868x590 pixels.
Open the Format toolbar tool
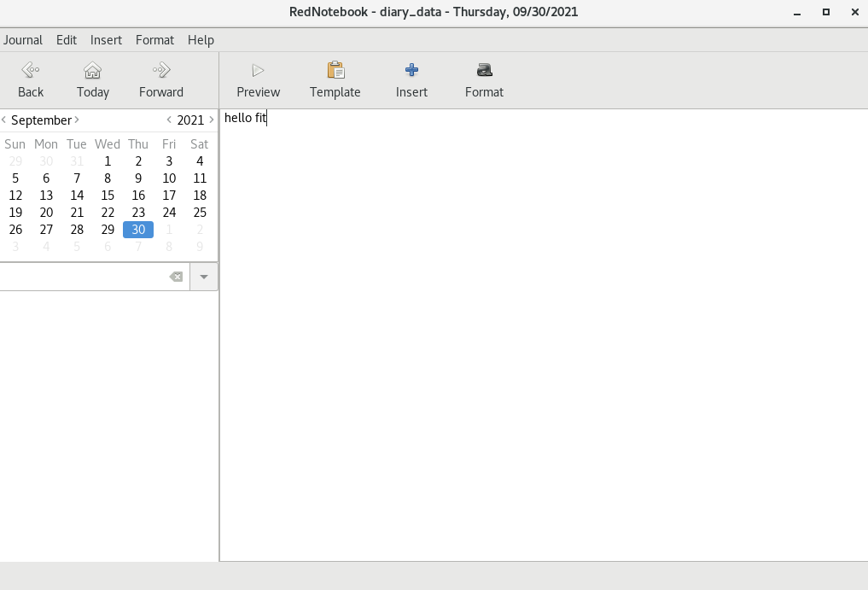[484, 79]
